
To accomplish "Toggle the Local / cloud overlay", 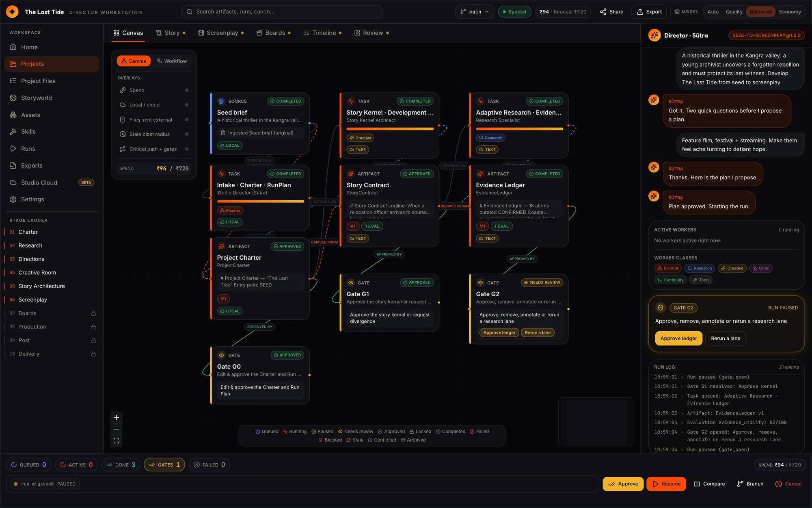I will point(154,105).
